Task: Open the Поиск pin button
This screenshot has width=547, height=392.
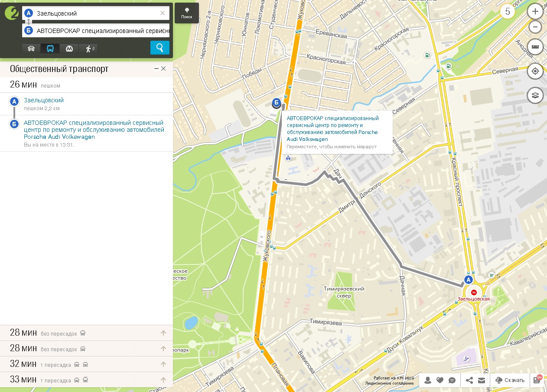Action: [x=187, y=13]
